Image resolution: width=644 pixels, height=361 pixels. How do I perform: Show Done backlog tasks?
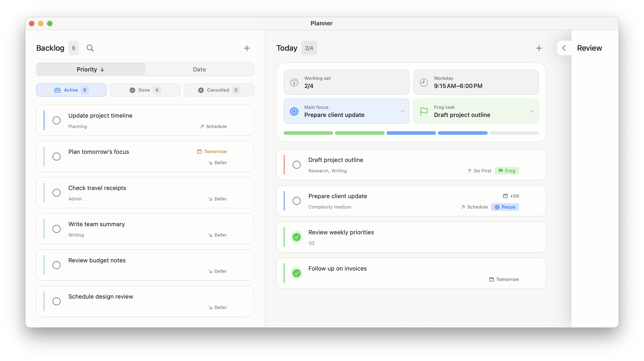[145, 90]
